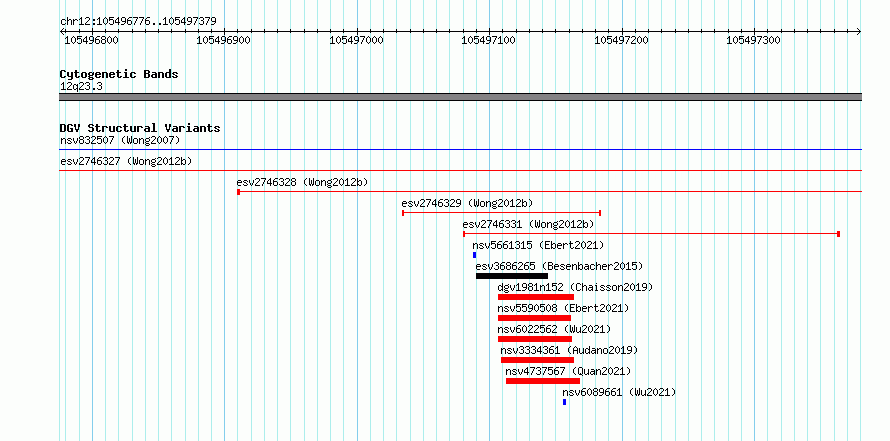Viewport: 890px width, 441px height.
Task: Select the esv2746331 (Wong2012b) label
Action: [x=528, y=224]
